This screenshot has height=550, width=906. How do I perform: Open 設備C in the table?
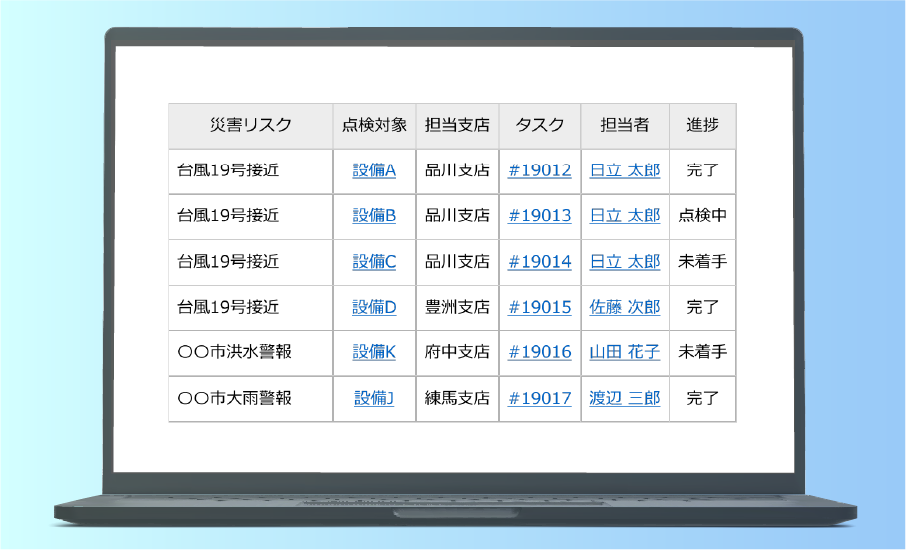[374, 262]
